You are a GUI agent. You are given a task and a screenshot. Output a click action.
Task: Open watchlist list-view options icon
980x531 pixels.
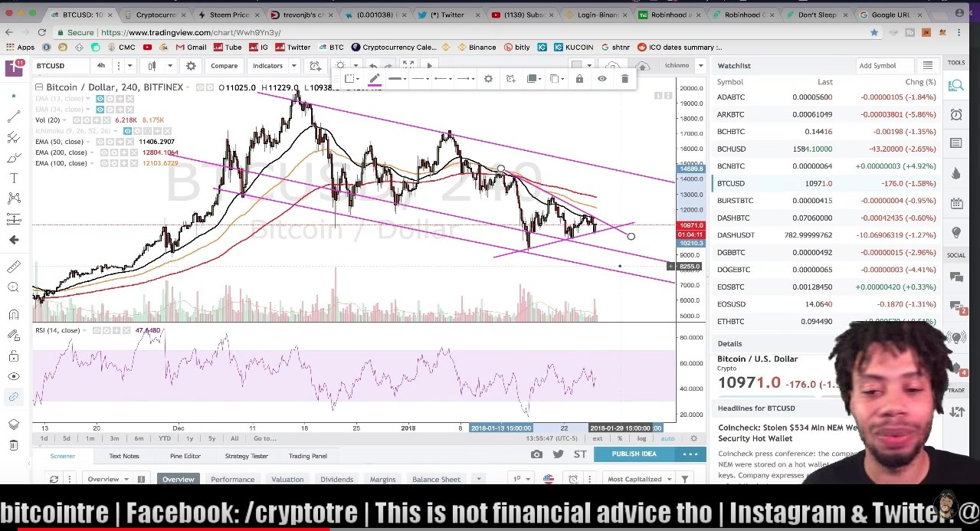click(927, 66)
